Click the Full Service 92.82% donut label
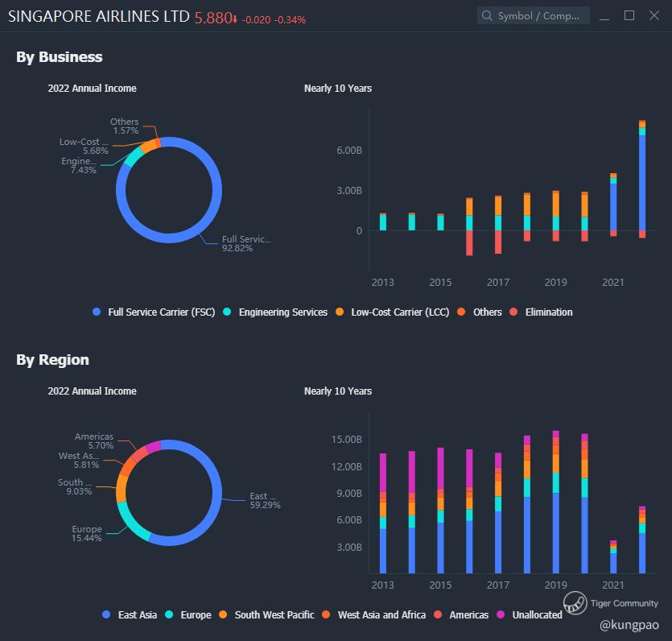This screenshot has width=672, height=641. 246,243
